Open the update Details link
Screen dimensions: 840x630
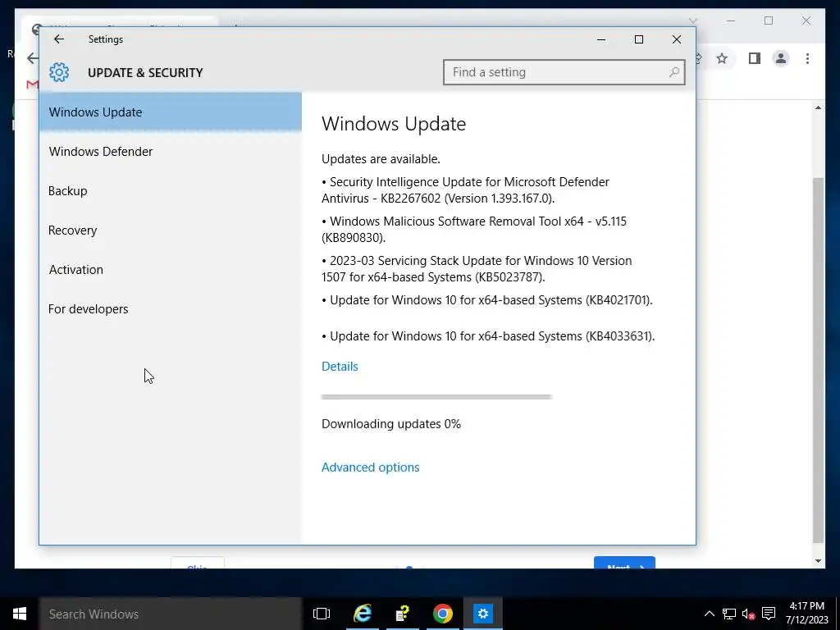coord(340,367)
